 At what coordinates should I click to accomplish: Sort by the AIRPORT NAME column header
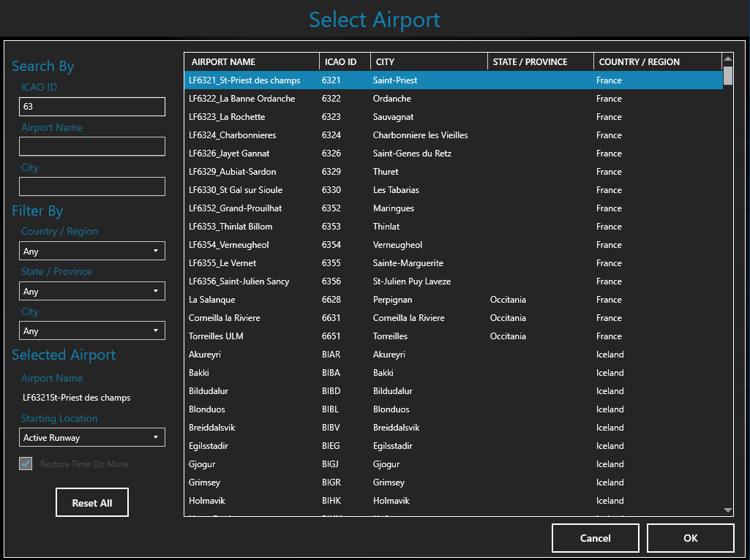pyautogui.click(x=251, y=62)
